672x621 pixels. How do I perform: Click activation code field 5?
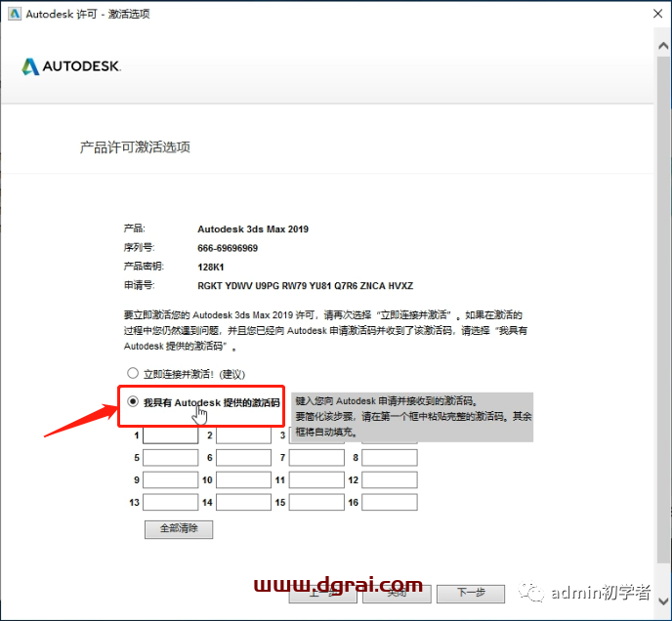(x=171, y=458)
